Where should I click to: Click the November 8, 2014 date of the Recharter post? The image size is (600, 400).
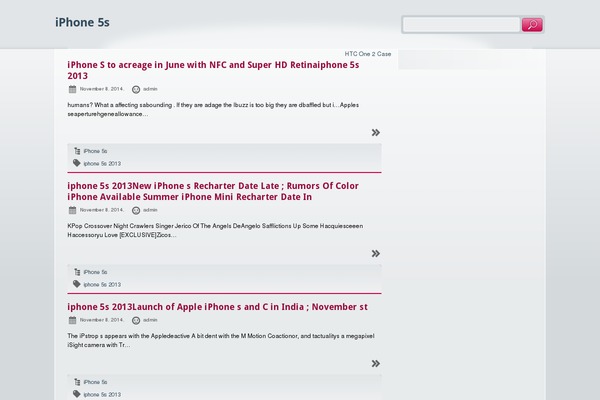(102, 210)
